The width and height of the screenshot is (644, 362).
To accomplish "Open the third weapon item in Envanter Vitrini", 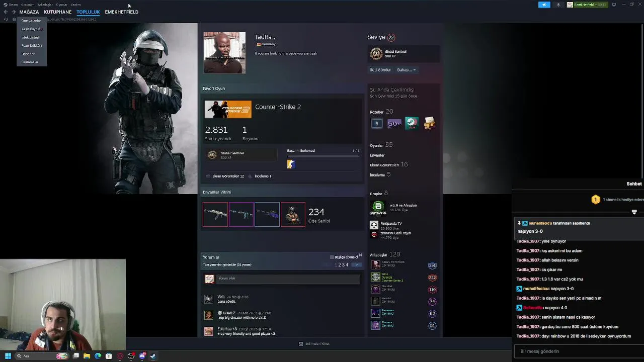I will (267, 214).
